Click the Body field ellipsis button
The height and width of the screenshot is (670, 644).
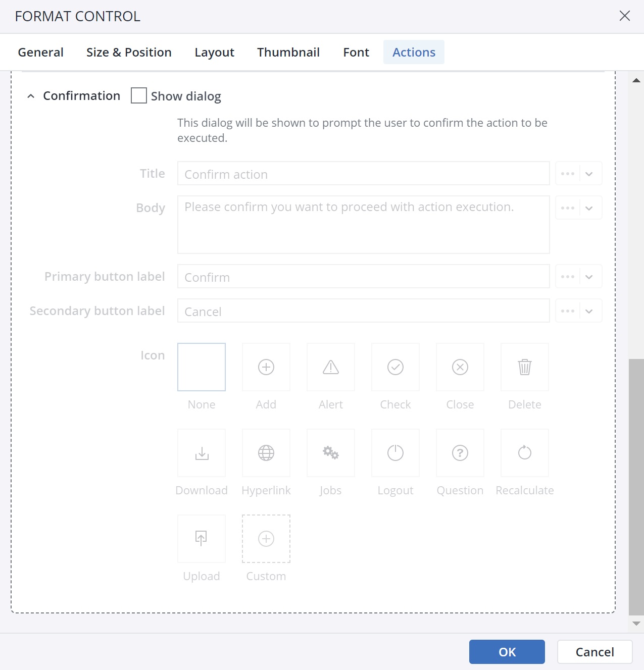pos(568,208)
